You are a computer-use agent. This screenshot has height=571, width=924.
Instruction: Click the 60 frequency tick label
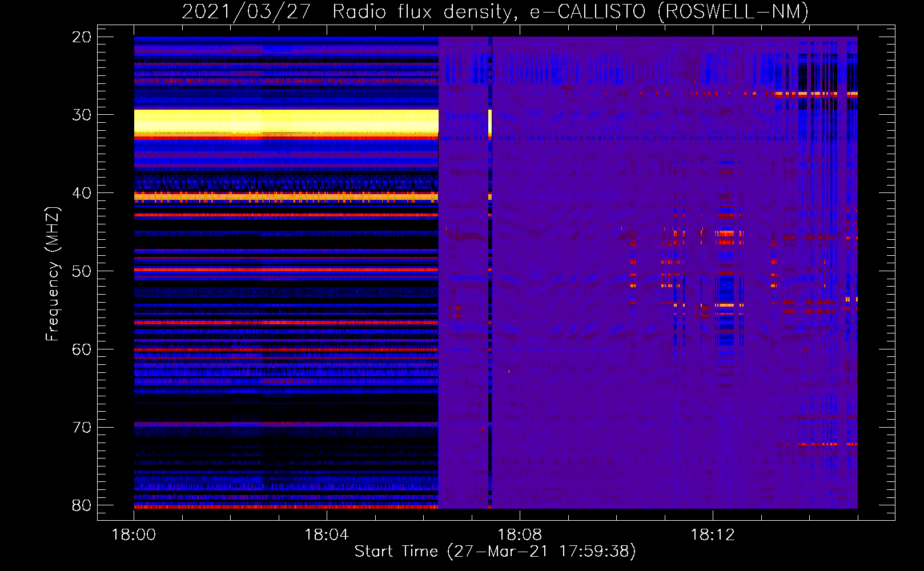coord(82,349)
